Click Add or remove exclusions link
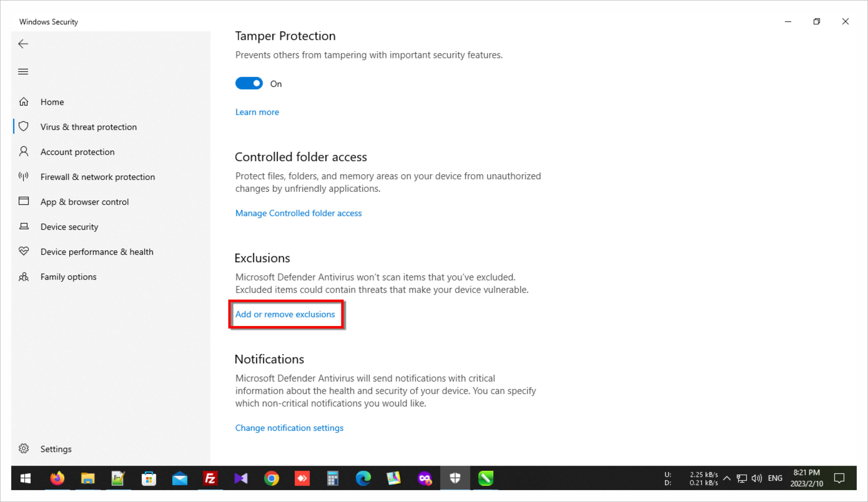Viewport: 868px width, 502px height. pos(285,314)
